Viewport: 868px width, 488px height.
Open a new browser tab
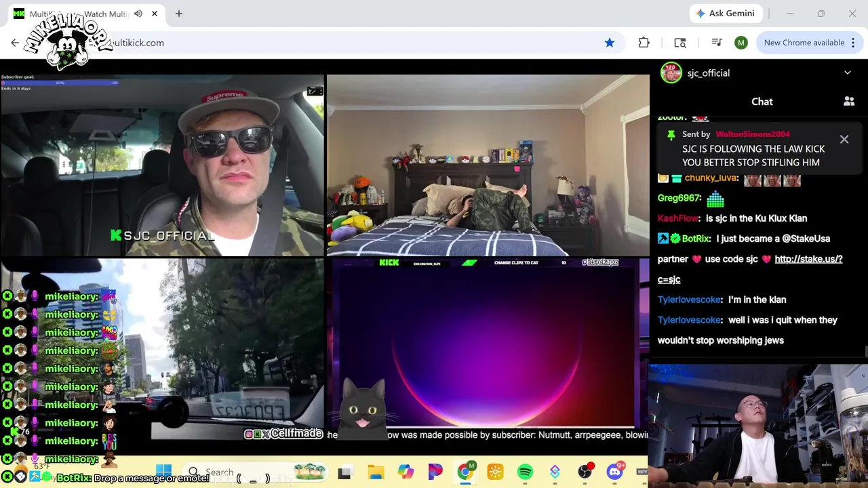[179, 14]
